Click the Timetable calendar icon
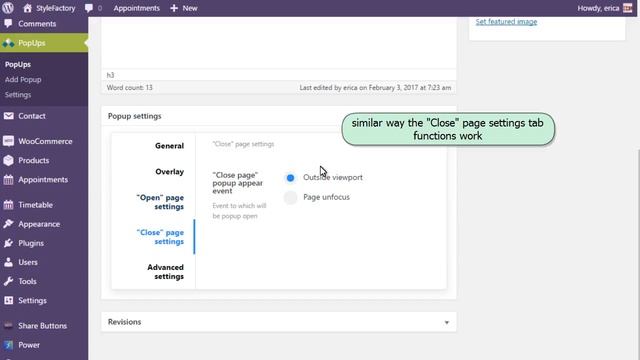The width and height of the screenshot is (640, 360). coord(8,205)
